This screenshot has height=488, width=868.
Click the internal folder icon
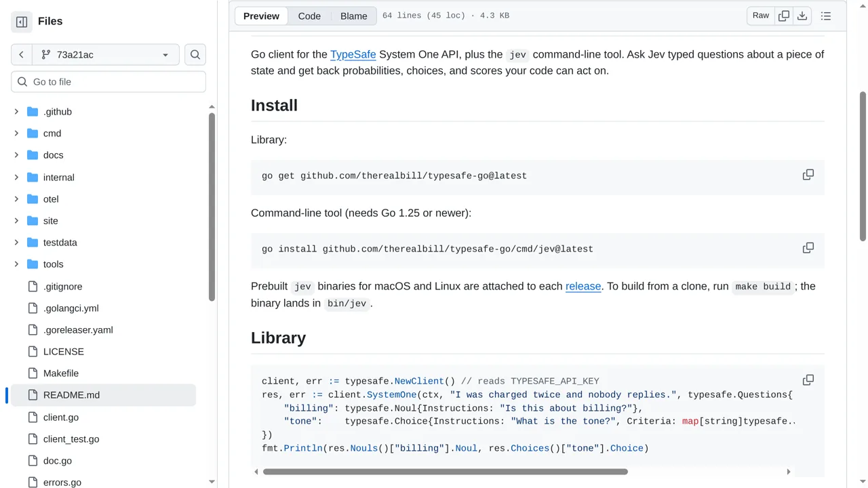[x=33, y=178]
